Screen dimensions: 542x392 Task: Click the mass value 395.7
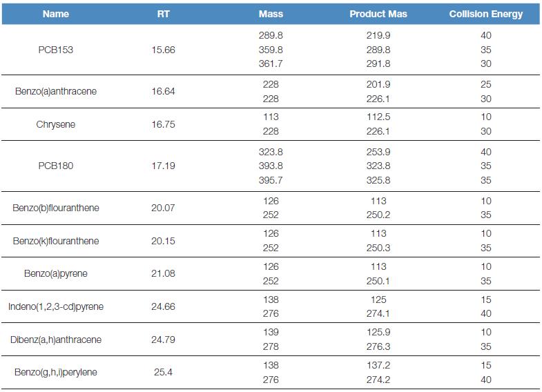click(x=271, y=180)
